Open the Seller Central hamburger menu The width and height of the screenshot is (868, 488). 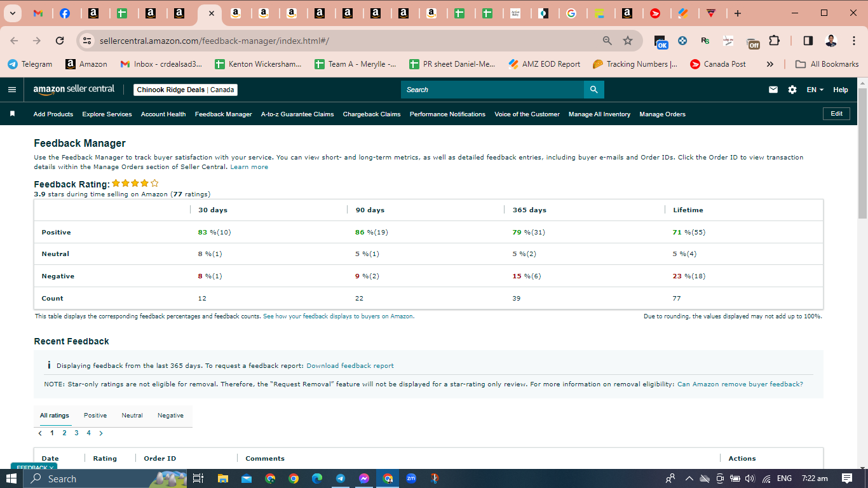click(11, 90)
